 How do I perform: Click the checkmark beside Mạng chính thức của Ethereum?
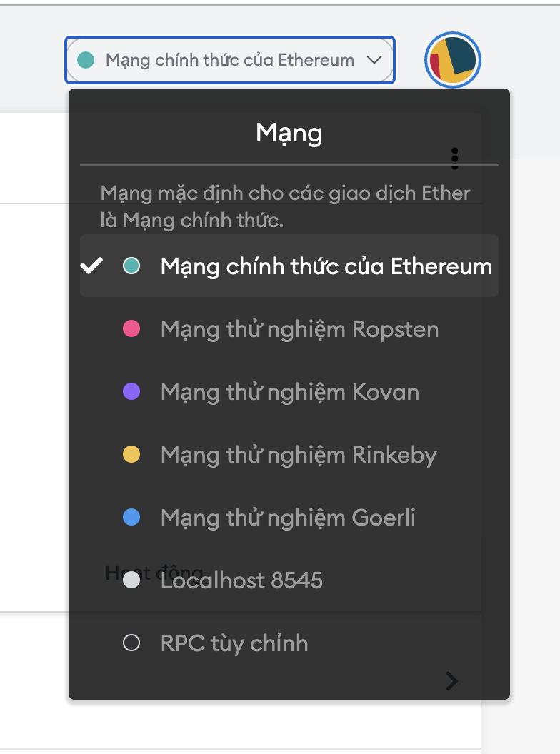tap(91, 266)
